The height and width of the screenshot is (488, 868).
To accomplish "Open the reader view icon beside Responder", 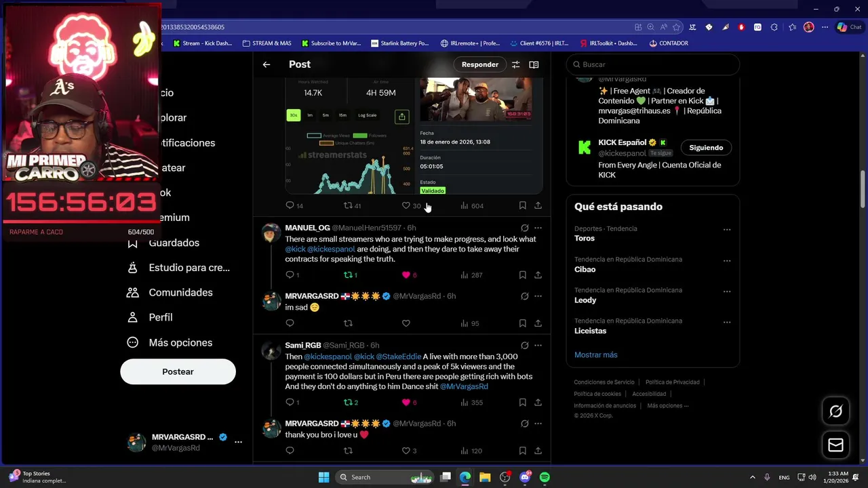I will (534, 64).
